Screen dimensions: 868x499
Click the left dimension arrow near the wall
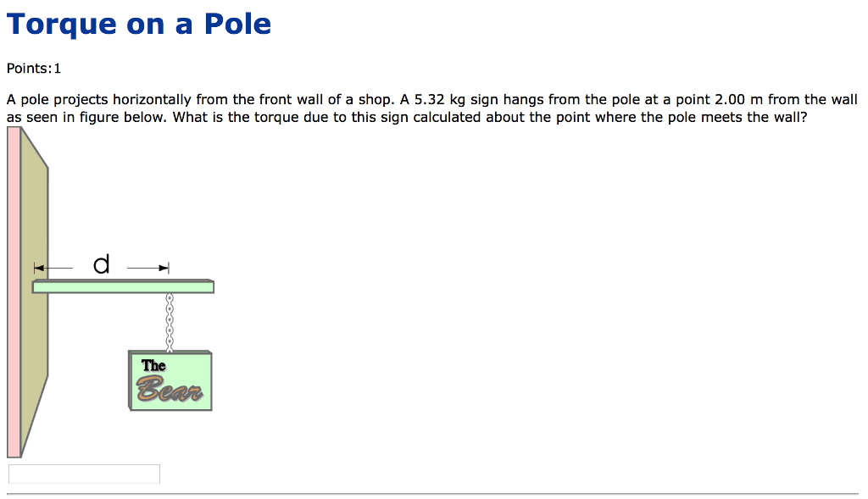click(41, 267)
